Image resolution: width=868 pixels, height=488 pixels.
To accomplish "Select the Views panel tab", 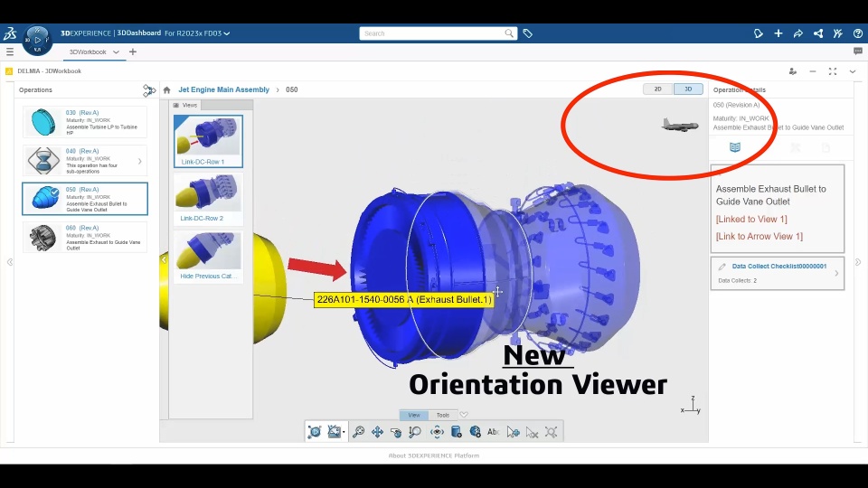I will click(x=184, y=105).
